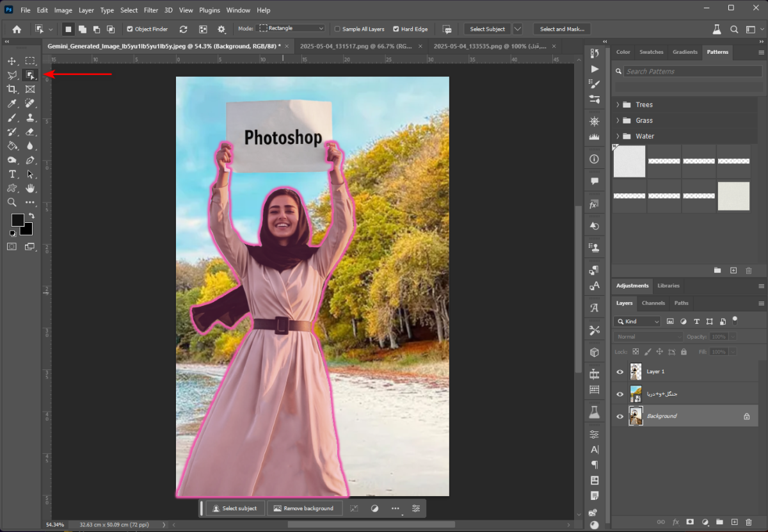Select the Horizontal Type tool

click(x=12, y=174)
